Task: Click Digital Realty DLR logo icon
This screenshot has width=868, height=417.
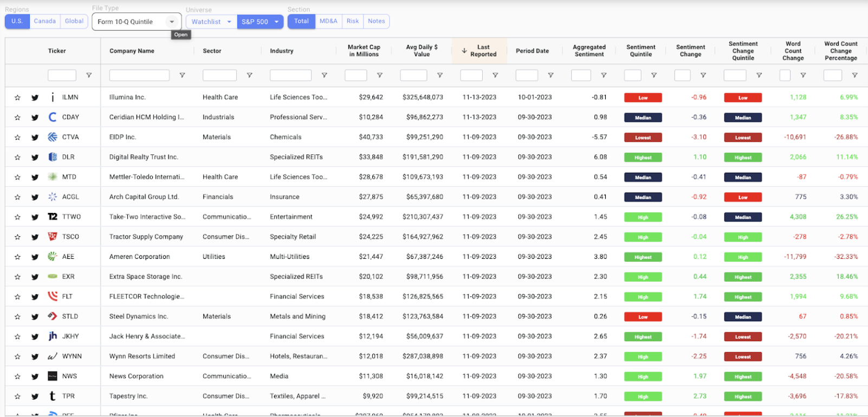Action: [x=53, y=157]
